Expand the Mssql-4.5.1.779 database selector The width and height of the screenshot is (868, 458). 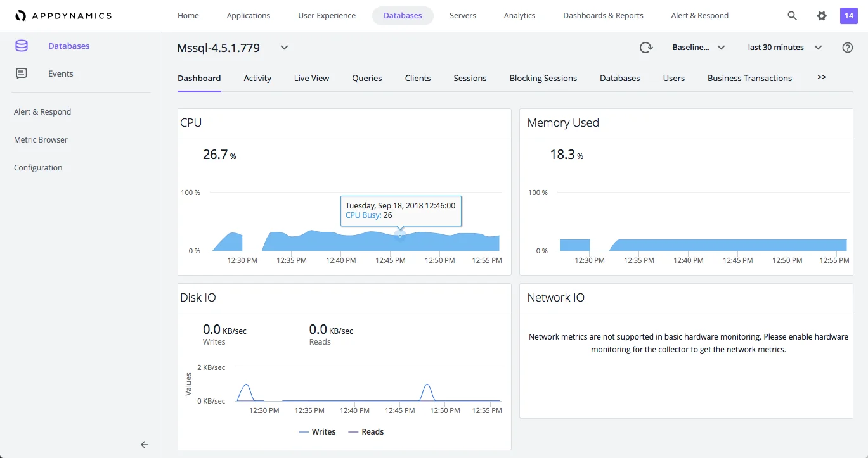tap(283, 47)
